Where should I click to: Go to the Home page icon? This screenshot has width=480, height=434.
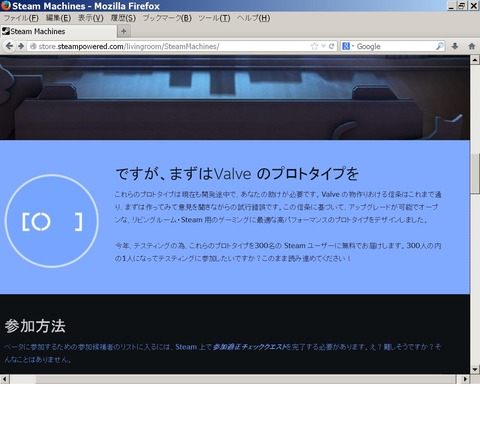coord(472,46)
